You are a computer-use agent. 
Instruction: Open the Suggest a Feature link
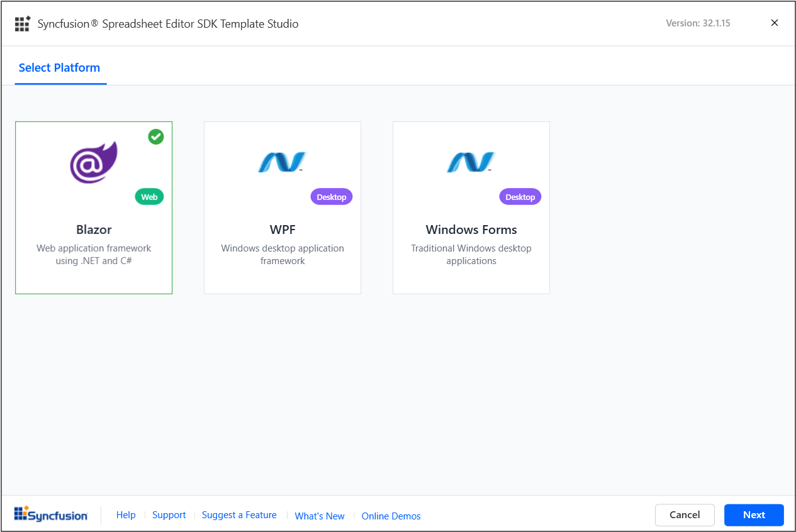tap(239, 515)
